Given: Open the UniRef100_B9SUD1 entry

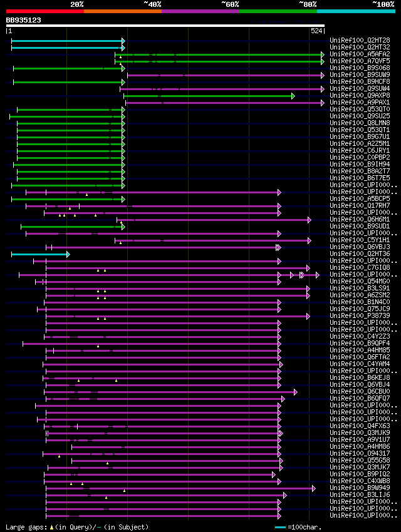Looking at the screenshot, I should tap(360, 227).
